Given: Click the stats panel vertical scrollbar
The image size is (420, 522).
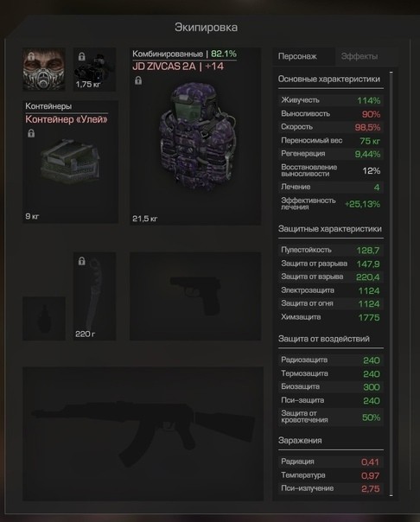Looking at the screenshot, I should pyautogui.click(x=391, y=284).
